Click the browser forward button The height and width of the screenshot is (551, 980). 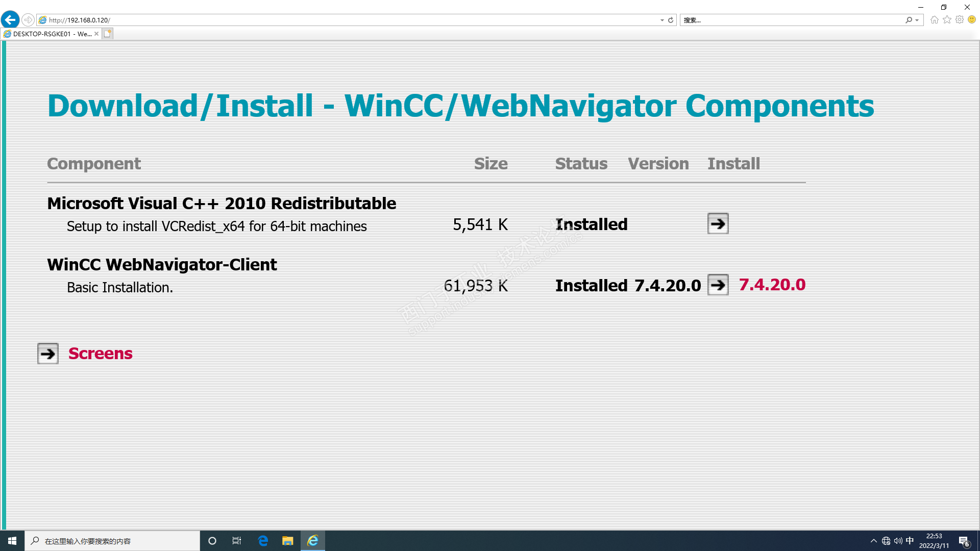click(28, 20)
